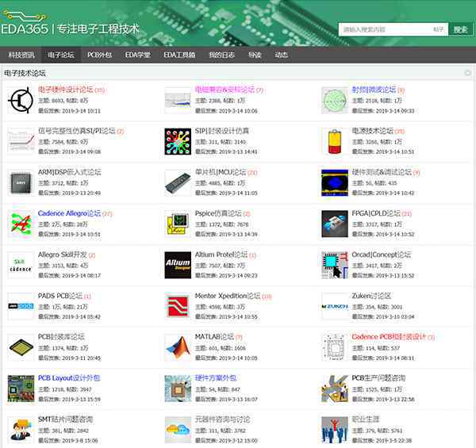Open the EDA学堂 navigation tab

point(137,56)
